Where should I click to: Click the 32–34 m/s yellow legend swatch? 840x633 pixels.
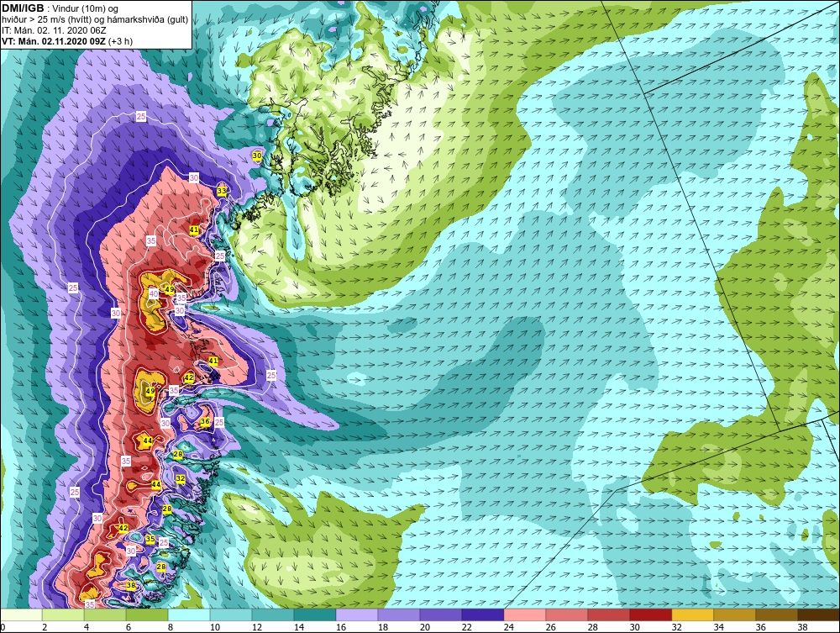(693, 615)
